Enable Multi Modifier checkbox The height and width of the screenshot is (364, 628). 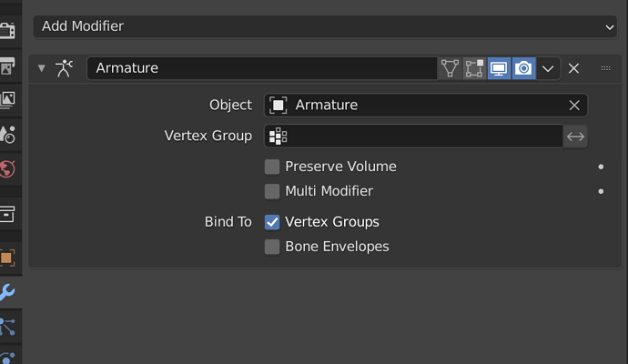(272, 191)
